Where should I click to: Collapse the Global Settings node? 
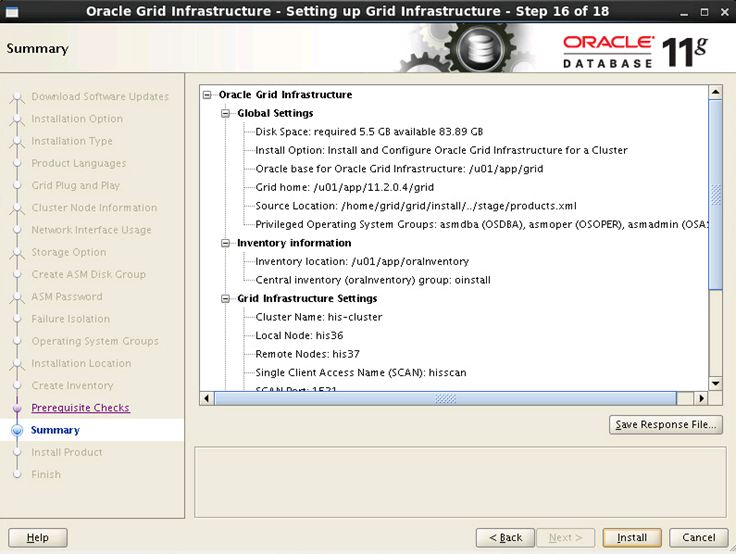click(x=226, y=113)
